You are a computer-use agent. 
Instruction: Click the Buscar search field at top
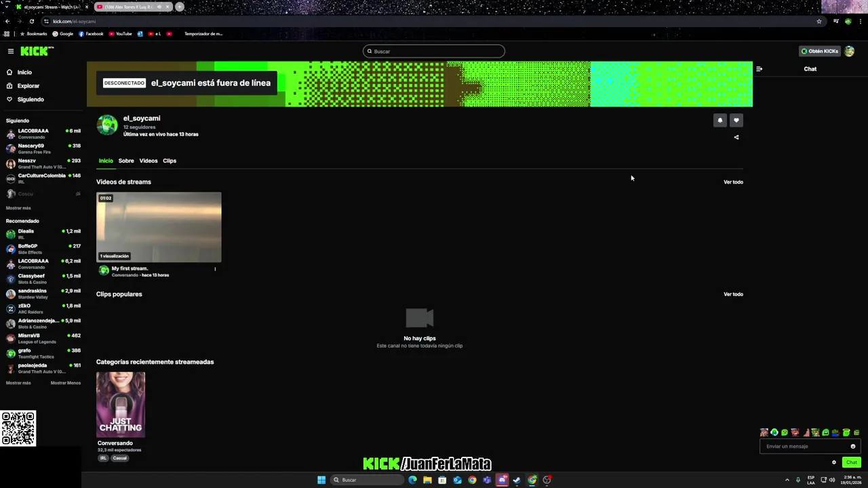click(434, 52)
